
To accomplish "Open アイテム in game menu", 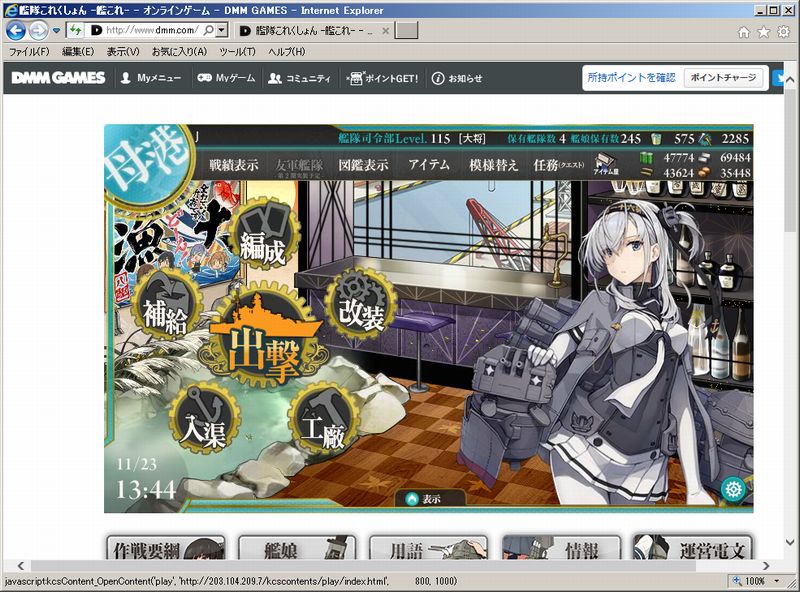I will (x=429, y=165).
